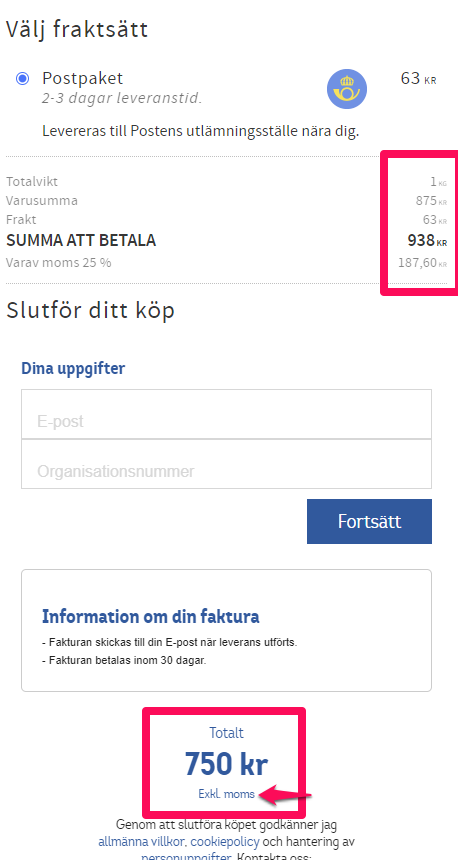The width and height of the screenshot is (458, 860).
Task: Click the Exkl. moms text under total
Action: [227, 794]
